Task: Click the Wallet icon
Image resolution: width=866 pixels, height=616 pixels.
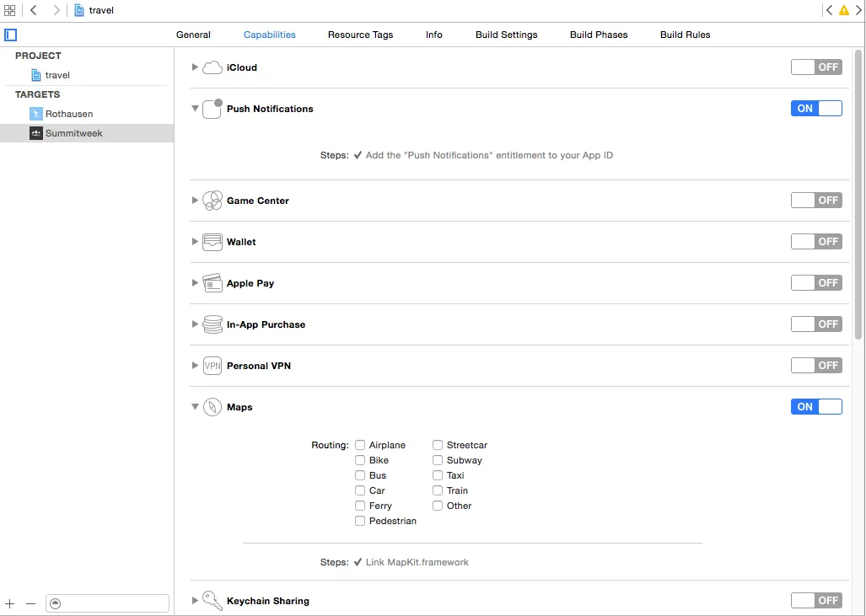Action: 212,242
